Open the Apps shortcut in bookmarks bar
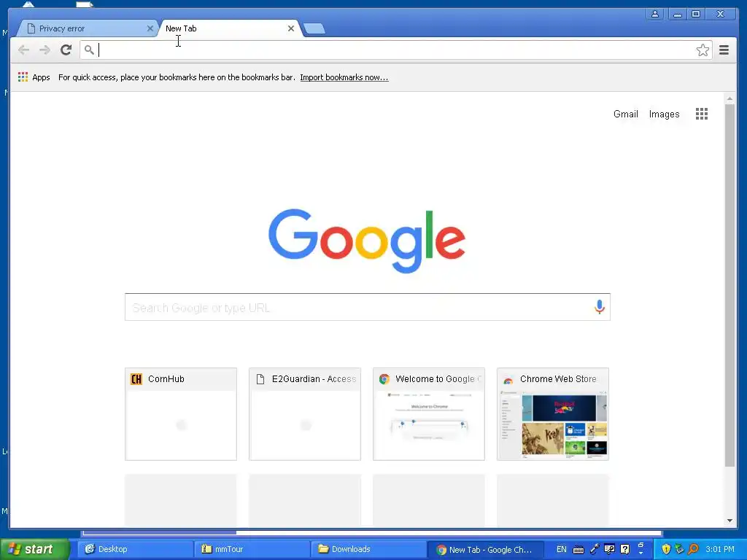747x560 pixels. (34, 77)
